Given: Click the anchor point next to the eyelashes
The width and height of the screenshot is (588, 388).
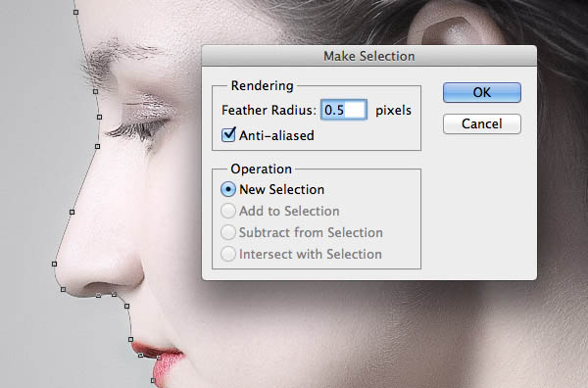Looking at the screenshot, I should [x=99, y=117].
